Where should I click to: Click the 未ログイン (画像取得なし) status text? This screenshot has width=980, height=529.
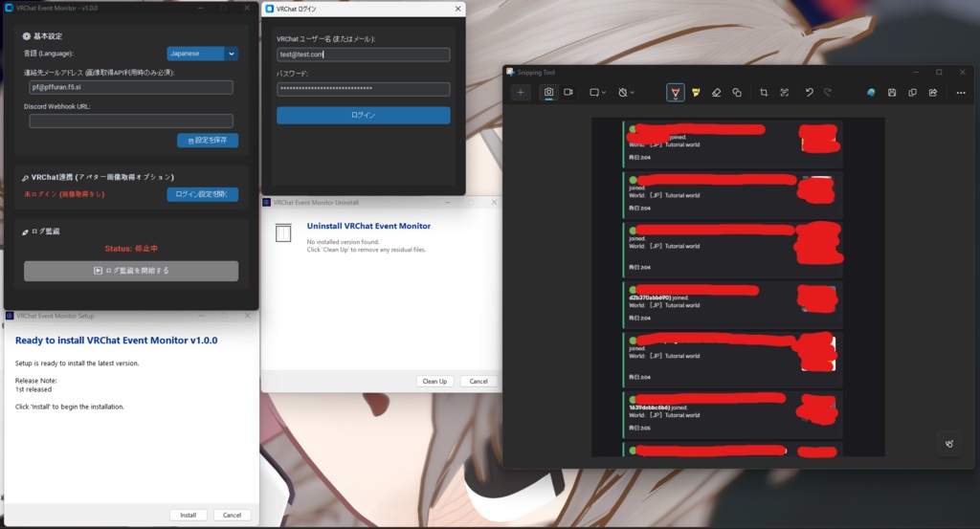(x=64, y=194)
